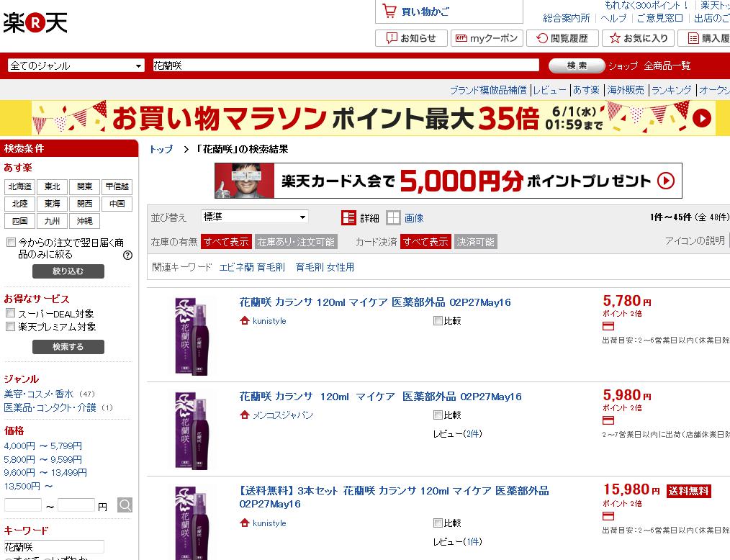The image size is (730, 560).
Task: Open お気に入り favorites
Action: [x=639, y=38]
